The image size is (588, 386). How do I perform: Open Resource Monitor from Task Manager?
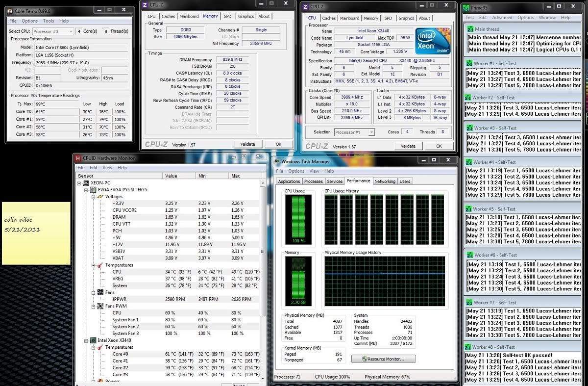[x=384, y=359]
